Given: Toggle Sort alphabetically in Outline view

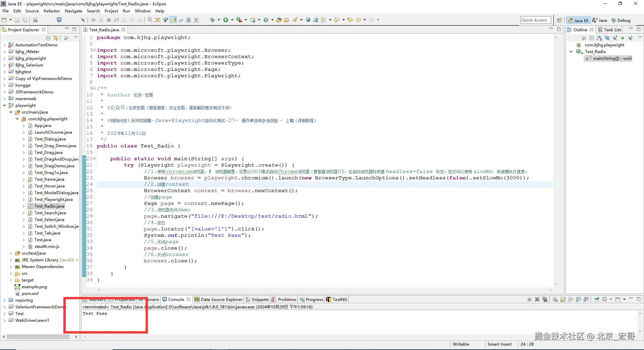Looking at the screenshot, I should point(599,38).
